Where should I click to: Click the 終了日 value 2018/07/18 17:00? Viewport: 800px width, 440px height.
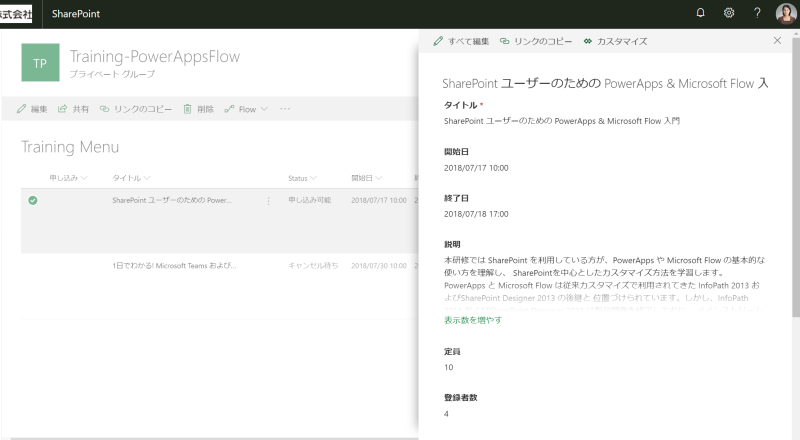[x=476, y=214]
